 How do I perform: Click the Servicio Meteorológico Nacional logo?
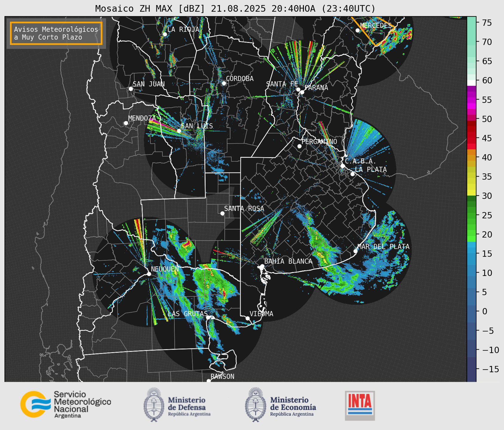66,404
